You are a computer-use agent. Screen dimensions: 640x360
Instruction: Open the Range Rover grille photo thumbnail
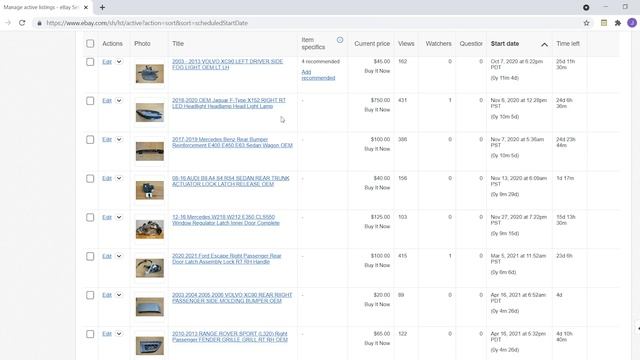[150, 346]
